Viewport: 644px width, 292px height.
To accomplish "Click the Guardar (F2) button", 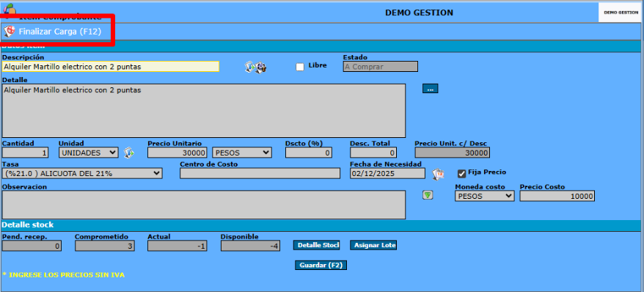I will (x=321, y=266).
